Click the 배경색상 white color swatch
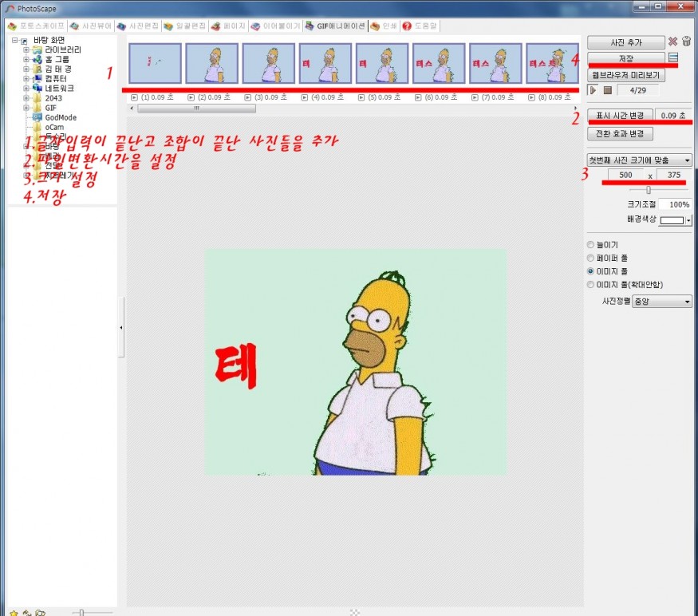698x616 pixels. [672, 220]
